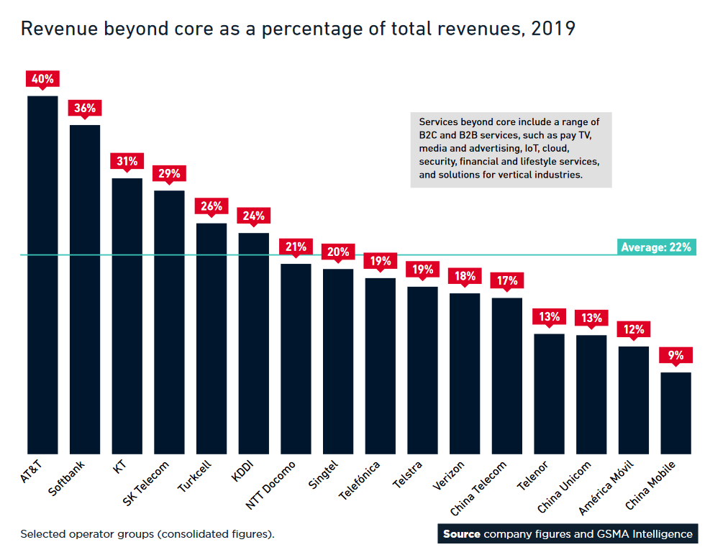This screenshot has width=728, height=560.
Task: Select the Turkcell bar
Action: 211,339
